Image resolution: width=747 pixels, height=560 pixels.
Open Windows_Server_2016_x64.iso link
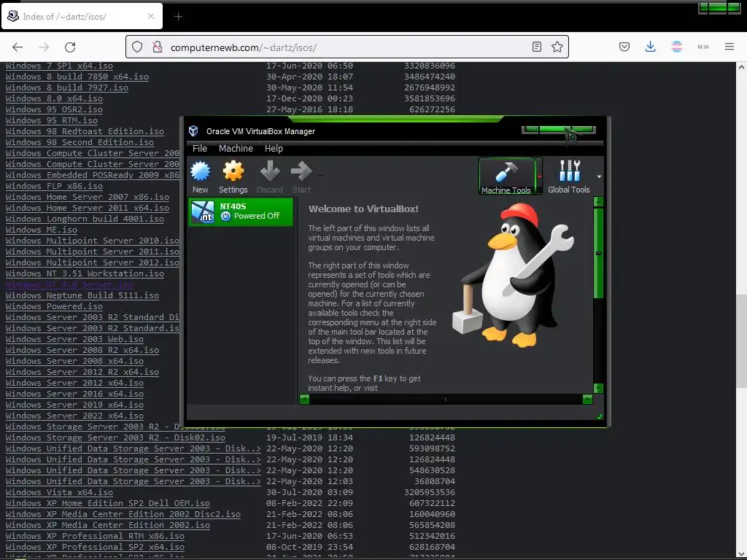74,394
